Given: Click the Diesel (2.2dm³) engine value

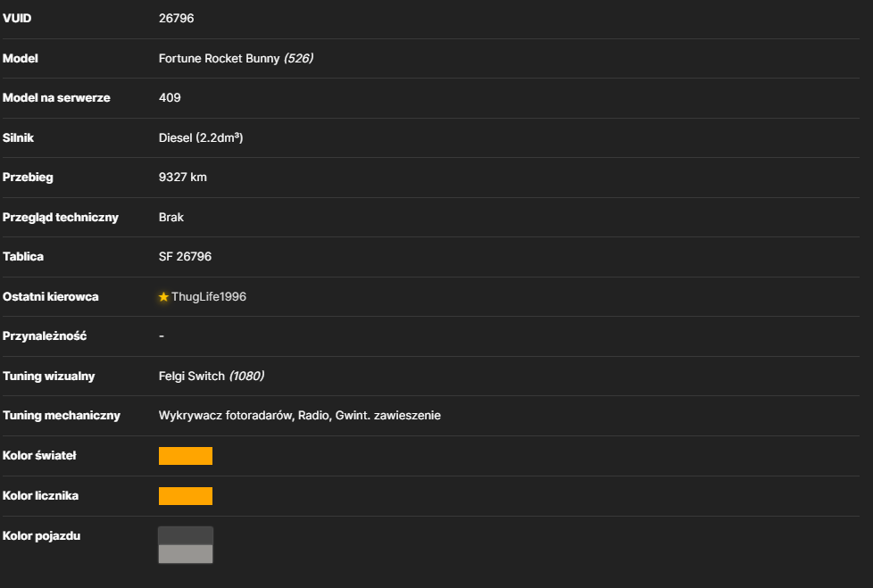Looking at the screenshot, I should [x=201, y=138].
